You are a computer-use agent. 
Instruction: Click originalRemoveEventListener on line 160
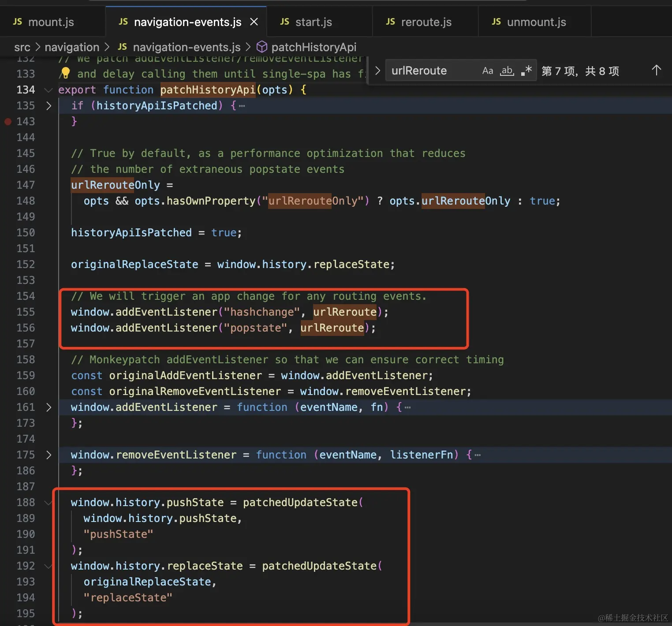tap(195, 391)
